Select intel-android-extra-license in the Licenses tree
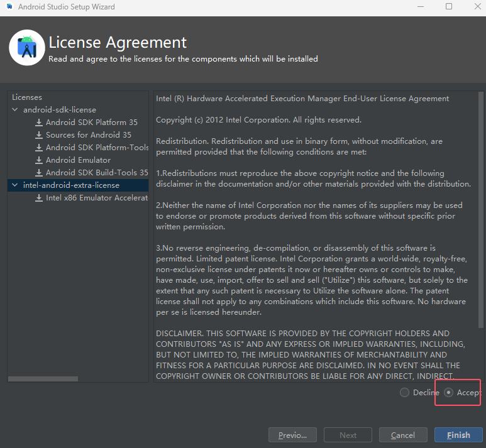Screen dimensions: 486x448 click(71, 185)
